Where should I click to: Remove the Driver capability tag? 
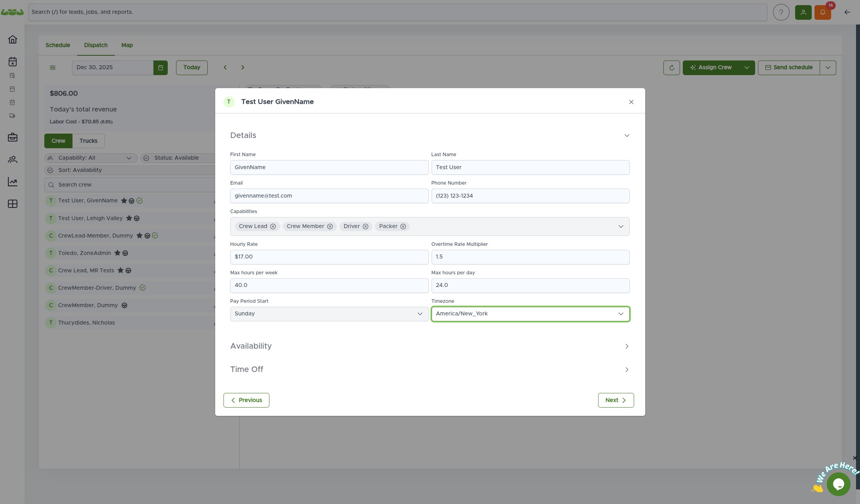point(366,227)
